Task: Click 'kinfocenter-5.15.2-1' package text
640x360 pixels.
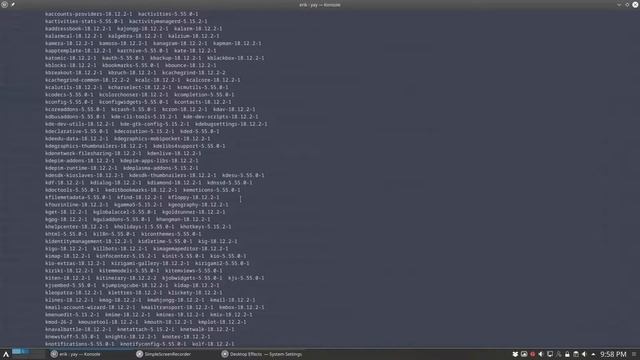Action: pyautogui.click(x=126, y=256)
